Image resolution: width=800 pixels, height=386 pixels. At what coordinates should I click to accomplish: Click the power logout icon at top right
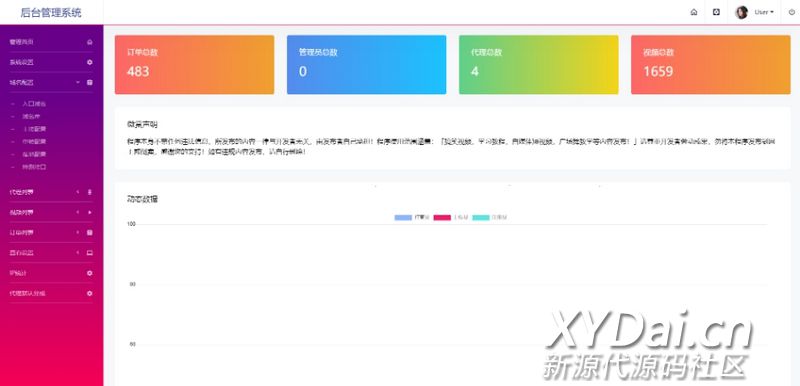pyautogui.click(x=791, y=12)
